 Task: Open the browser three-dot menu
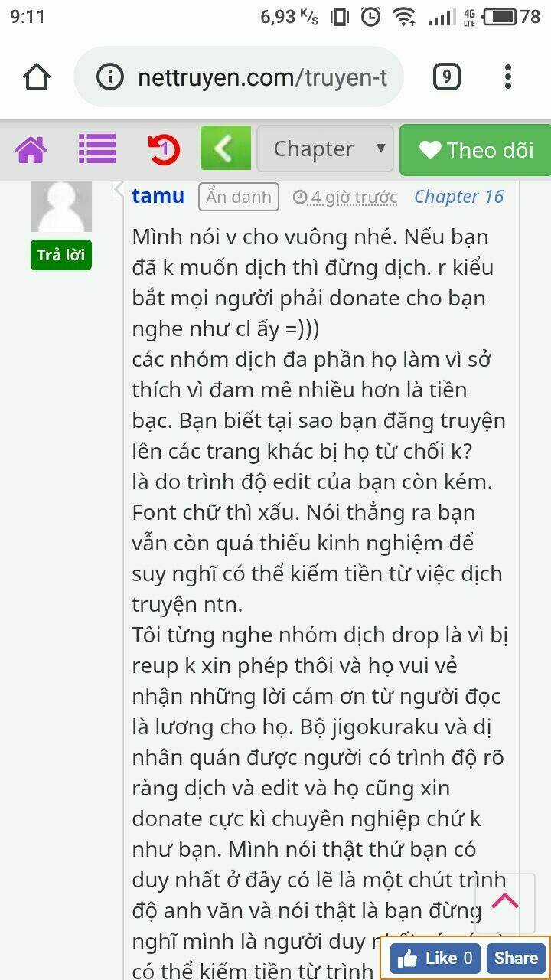(507, 77)
